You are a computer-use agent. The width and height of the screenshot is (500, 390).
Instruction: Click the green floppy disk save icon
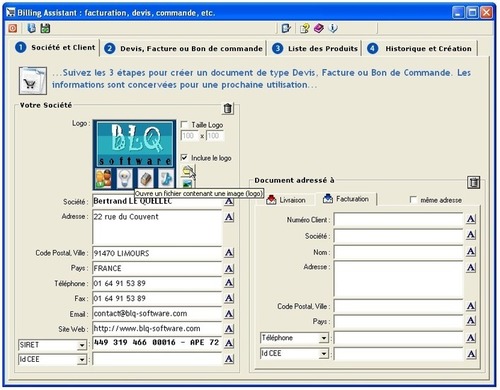[45, 28]
